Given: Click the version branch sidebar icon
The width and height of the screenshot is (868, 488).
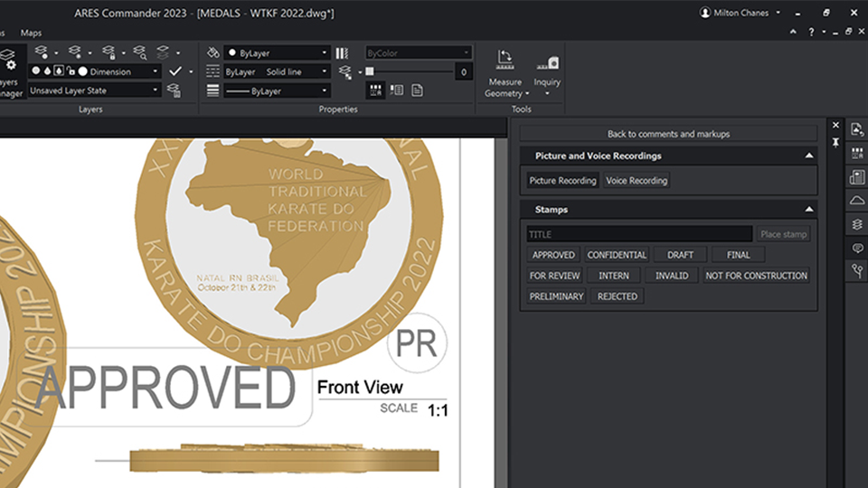Looking at the screenshot, I should click(x=857, y=271).
